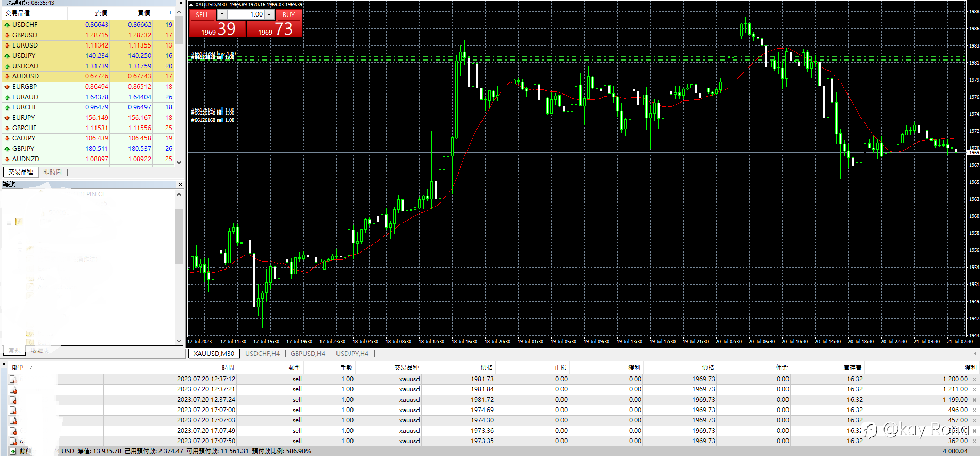Click Navigator scrollbar up arrow
The width and height of the screenshot is (980, 456).
tap(179, 194)
